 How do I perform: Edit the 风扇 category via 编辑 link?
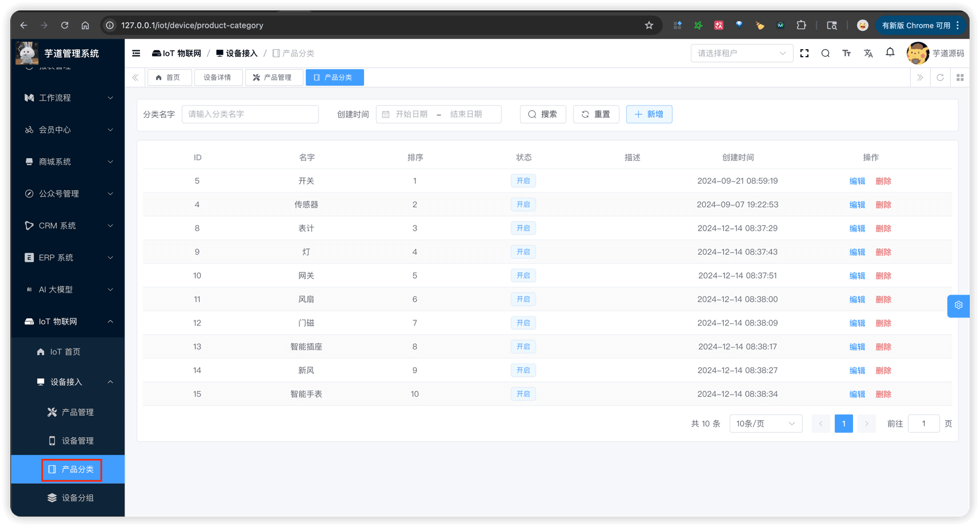tap(857, 299)
